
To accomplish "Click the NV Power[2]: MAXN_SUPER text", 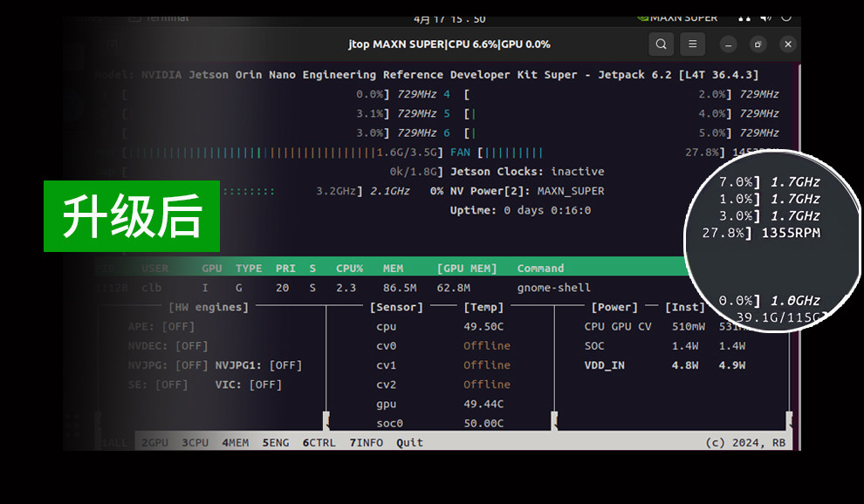I will coord(527,191).
